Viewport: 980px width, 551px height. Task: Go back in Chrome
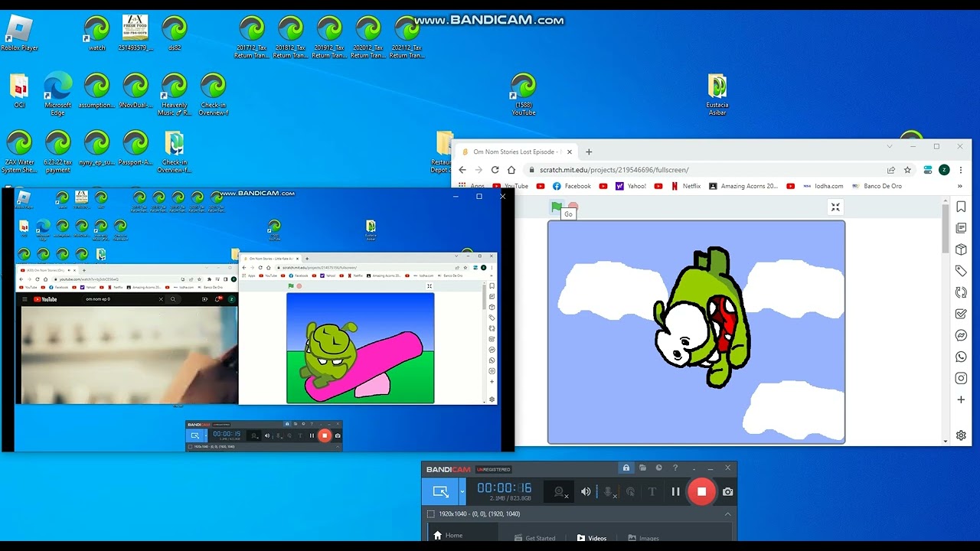(x=462, y=170)
